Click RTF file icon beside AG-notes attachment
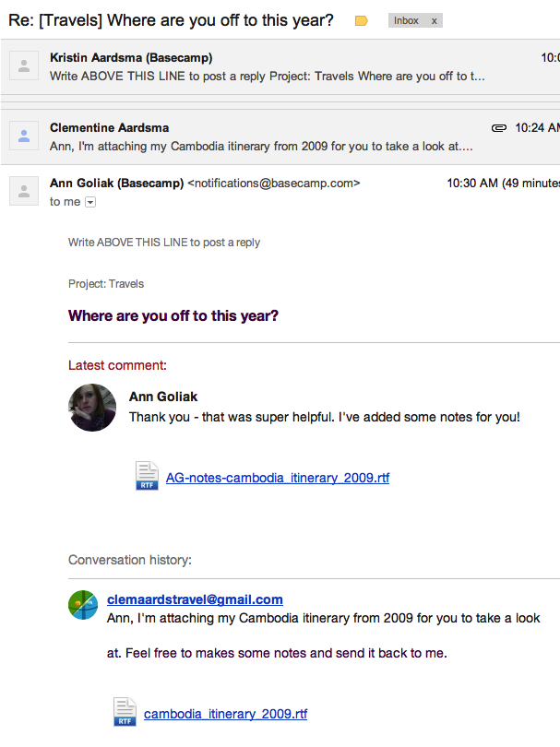This screenshot has height=747, width=560. pyautogui.click(x=147, y=476)
